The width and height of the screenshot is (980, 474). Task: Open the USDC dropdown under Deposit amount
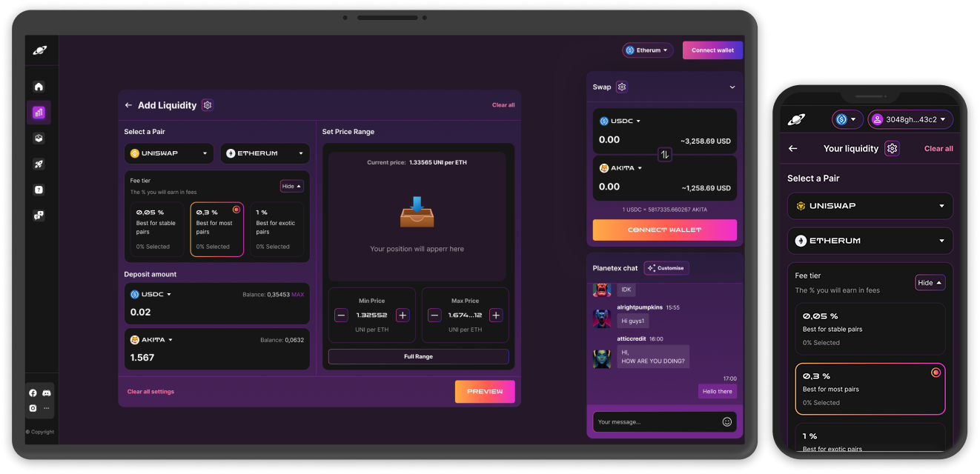point(150,294)
